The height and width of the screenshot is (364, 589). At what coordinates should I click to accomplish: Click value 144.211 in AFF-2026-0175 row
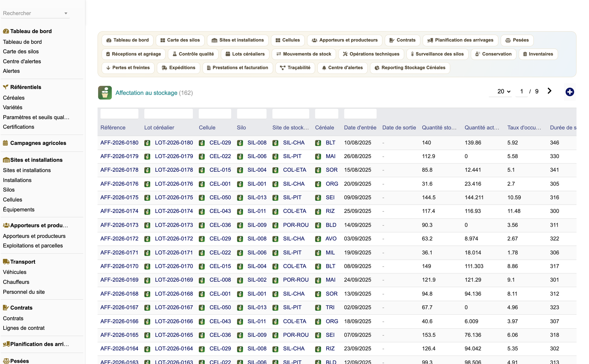pos(474,197)
